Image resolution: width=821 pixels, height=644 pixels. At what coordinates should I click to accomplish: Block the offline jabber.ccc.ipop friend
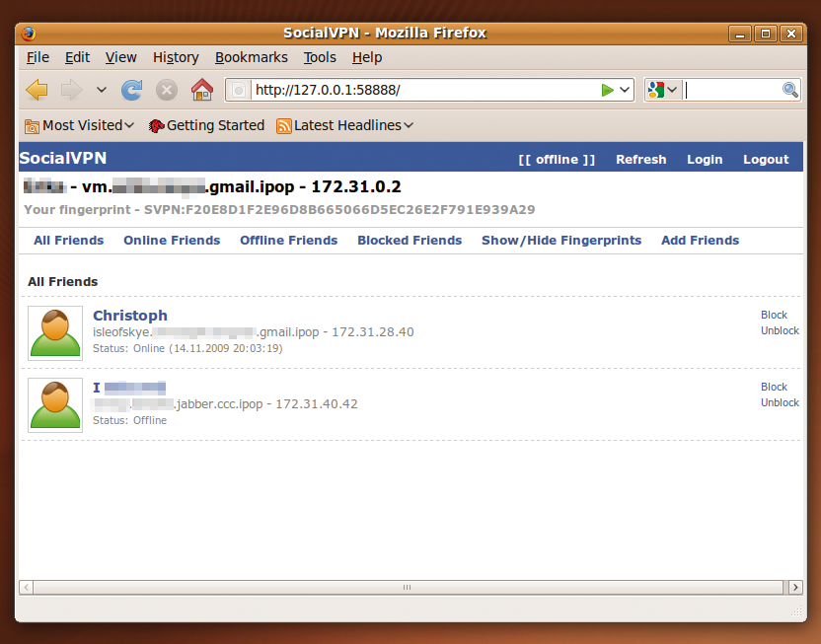774,388
